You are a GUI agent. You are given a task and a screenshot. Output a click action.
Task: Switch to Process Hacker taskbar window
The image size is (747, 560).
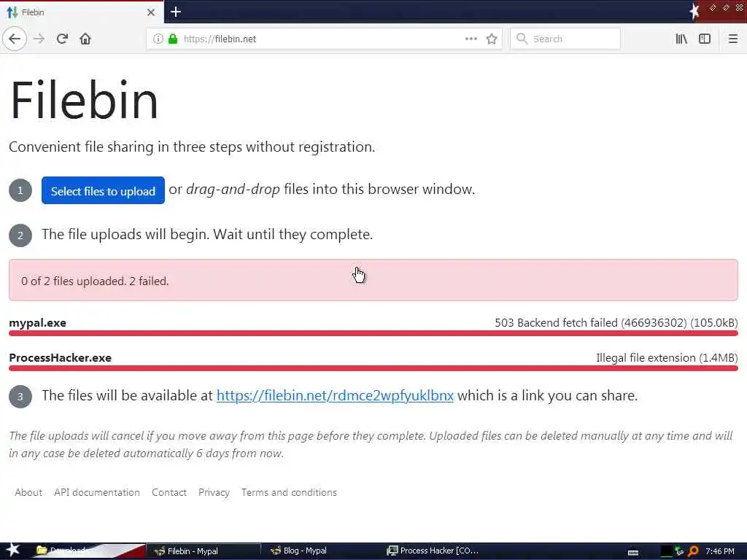click(x=432, y=551)
